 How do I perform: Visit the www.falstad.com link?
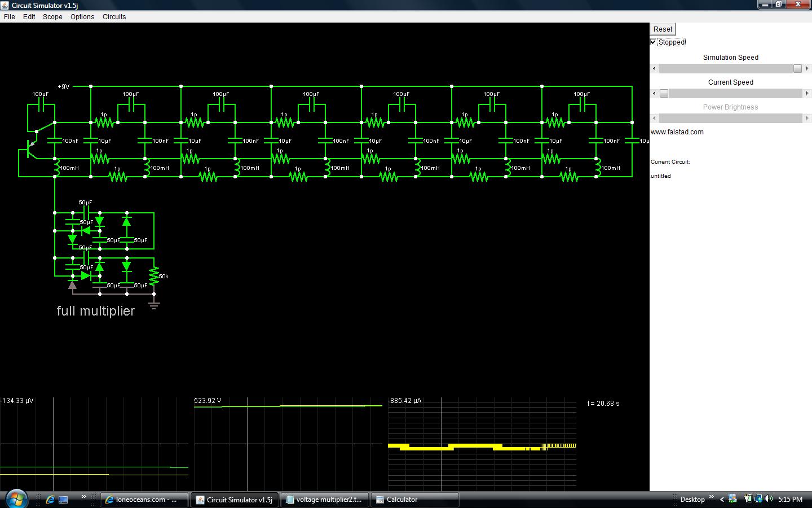[677, 132]
